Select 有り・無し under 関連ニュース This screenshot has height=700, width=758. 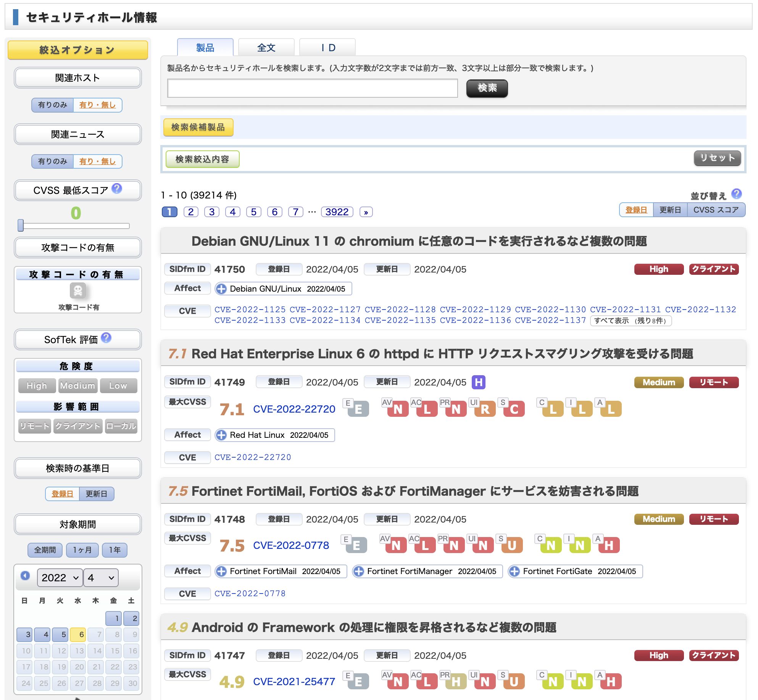coord(97,161)
